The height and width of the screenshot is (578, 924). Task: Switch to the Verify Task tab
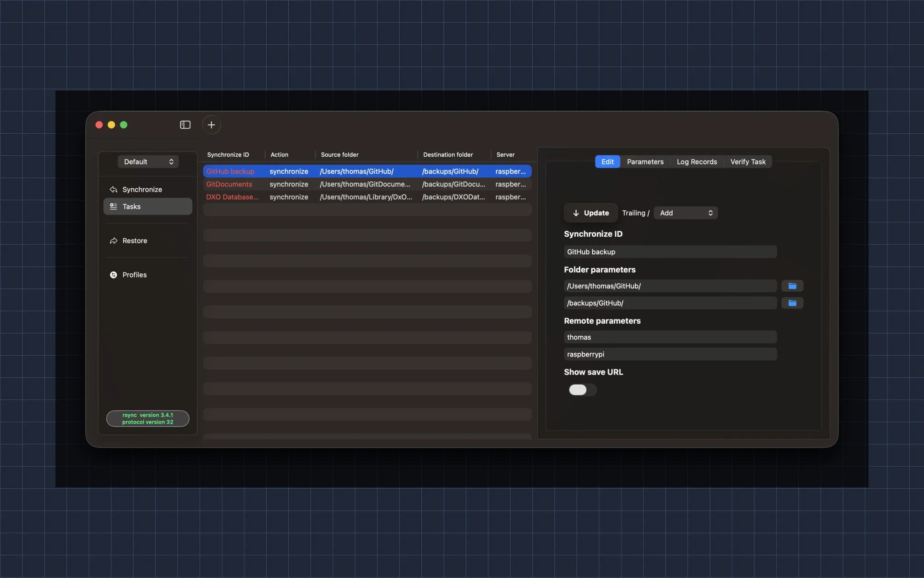(748, 162)
